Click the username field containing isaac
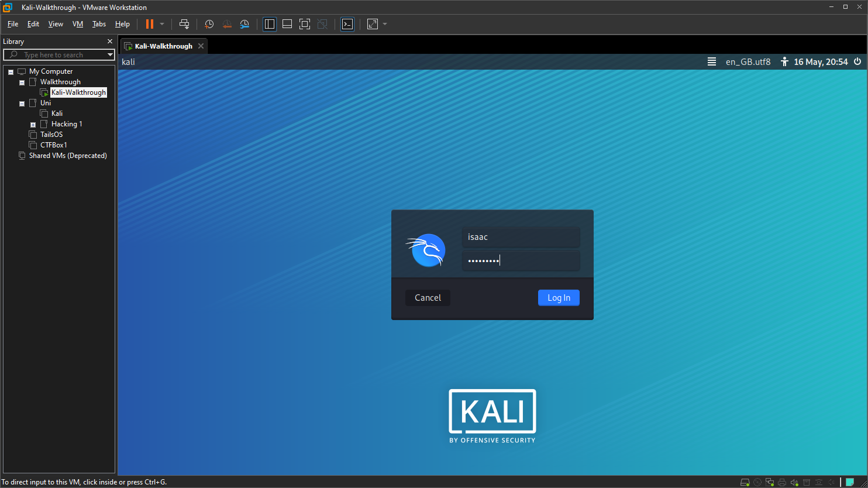The width and height of the screenshot is (868, 488). click(521, 237)
